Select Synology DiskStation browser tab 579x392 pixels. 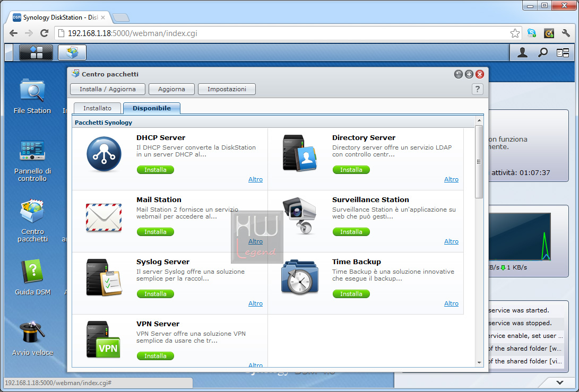59,18
